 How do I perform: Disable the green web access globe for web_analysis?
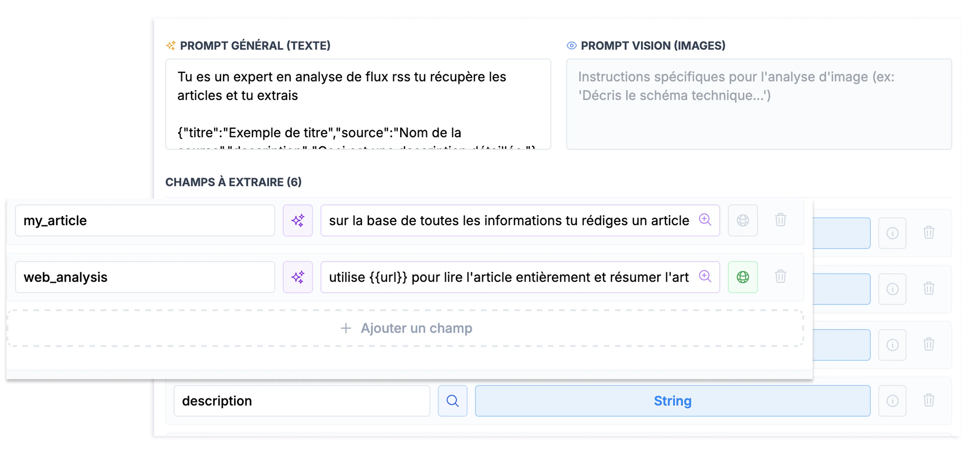click(742, 277)
